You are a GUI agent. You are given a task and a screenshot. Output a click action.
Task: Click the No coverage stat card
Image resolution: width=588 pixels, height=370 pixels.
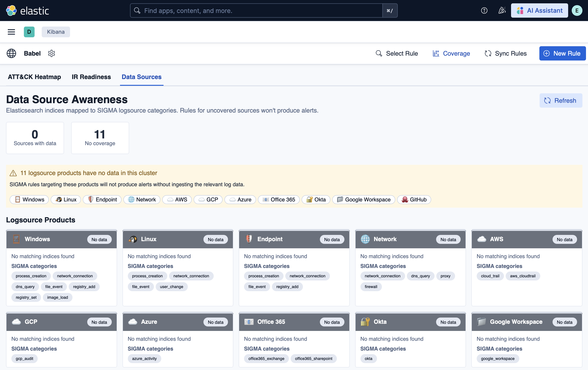(100, 138)
